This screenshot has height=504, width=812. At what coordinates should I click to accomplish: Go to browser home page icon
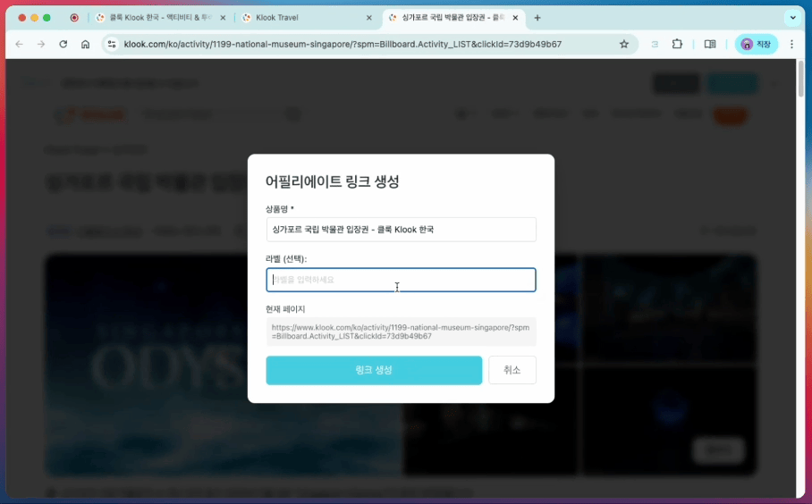(86, 45)
